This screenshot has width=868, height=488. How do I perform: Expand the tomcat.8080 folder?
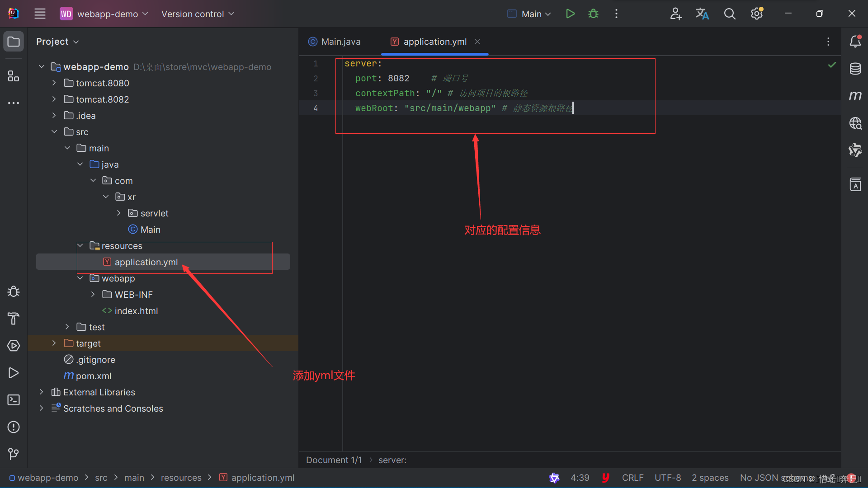[x=54, y=83]
